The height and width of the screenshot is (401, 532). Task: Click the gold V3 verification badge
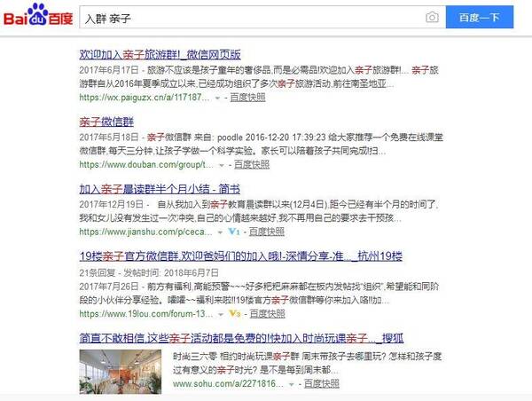pos(235,313)
